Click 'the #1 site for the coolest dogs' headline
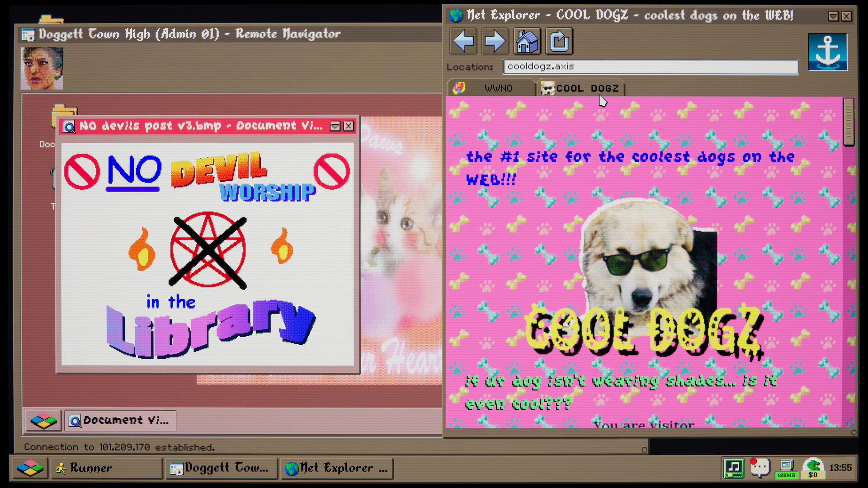868x488 pixels. click(630, 168)
